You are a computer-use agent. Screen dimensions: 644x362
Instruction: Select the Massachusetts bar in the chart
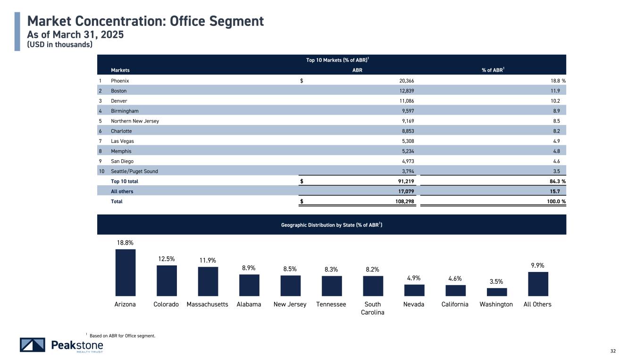click(208, 281)
